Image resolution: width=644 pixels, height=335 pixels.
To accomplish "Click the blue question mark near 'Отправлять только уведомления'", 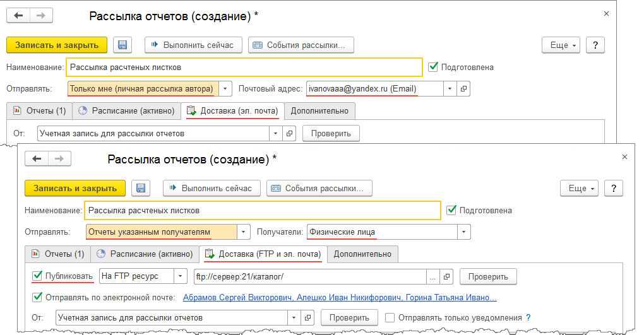I will point(528,318).
